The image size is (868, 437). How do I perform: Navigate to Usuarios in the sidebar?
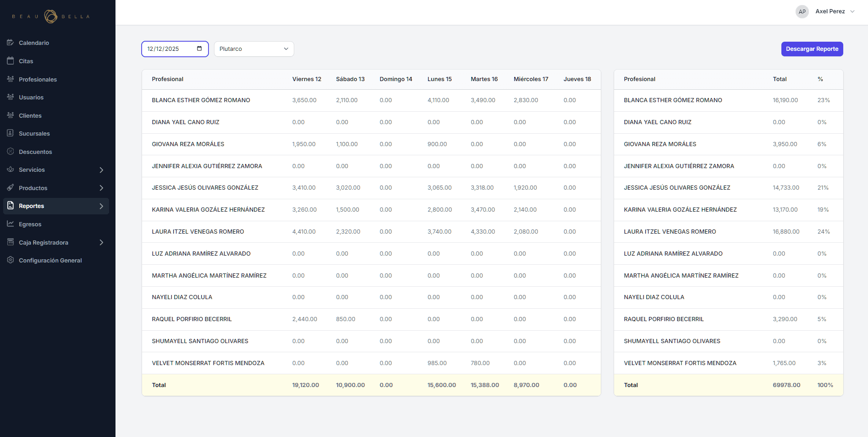click(x=31, y=97)
